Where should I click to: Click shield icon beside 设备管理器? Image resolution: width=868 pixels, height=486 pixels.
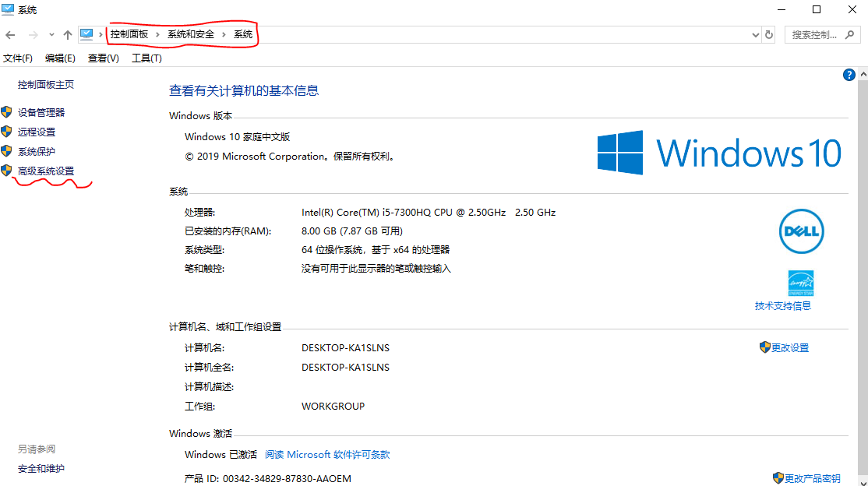pos(6,112)
